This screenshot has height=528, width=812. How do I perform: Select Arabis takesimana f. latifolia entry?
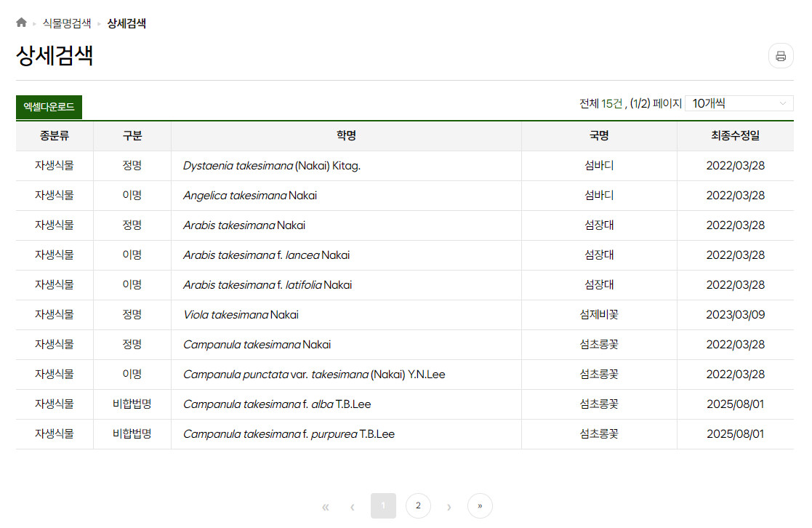[x=267, y=285]
